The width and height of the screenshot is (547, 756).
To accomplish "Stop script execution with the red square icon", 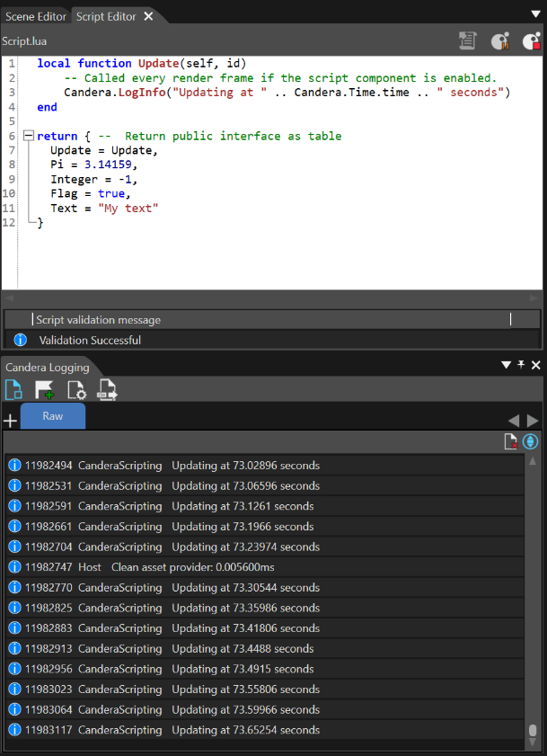I will click(532, 41).
